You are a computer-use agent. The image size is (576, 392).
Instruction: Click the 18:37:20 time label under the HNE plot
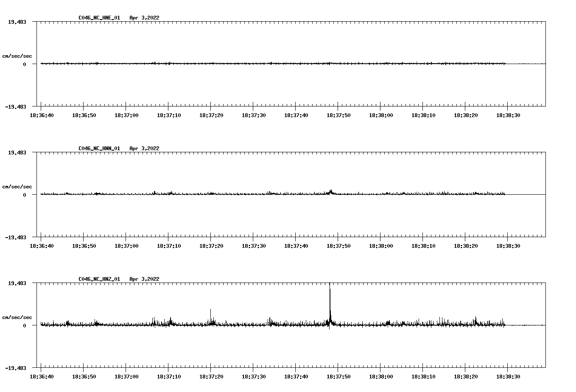click(x=211, y=115)
